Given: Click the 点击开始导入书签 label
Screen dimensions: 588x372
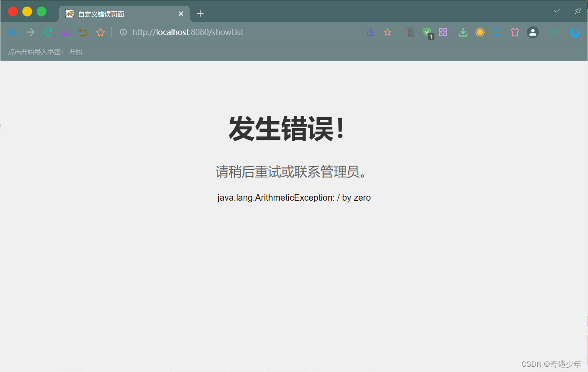Looking at the screenshot, I should click(36, 52).
